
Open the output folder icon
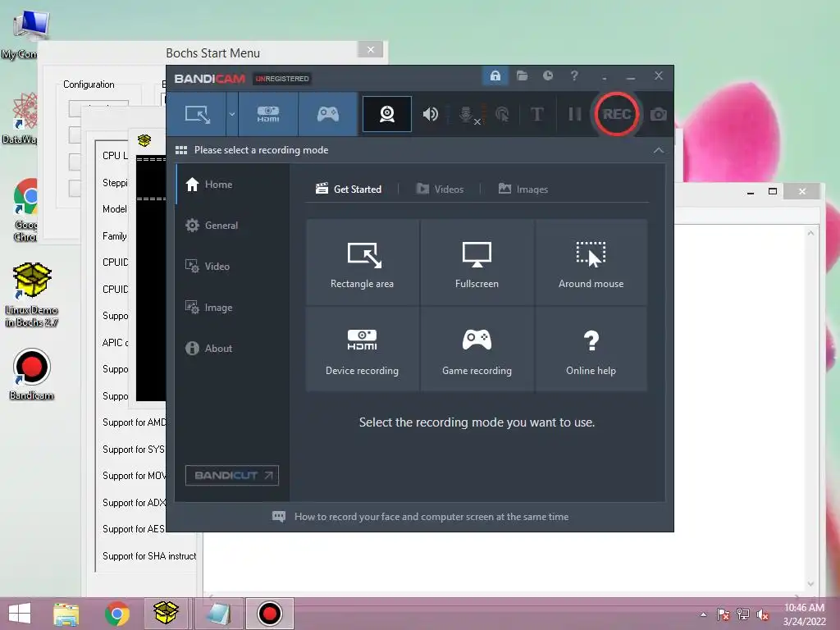click(522, 76)
